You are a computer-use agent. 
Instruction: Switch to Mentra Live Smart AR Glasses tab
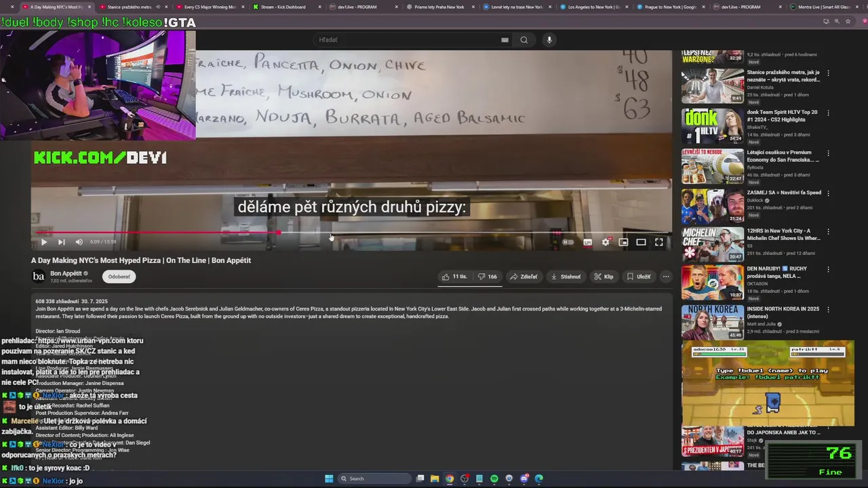click(824, 7)
